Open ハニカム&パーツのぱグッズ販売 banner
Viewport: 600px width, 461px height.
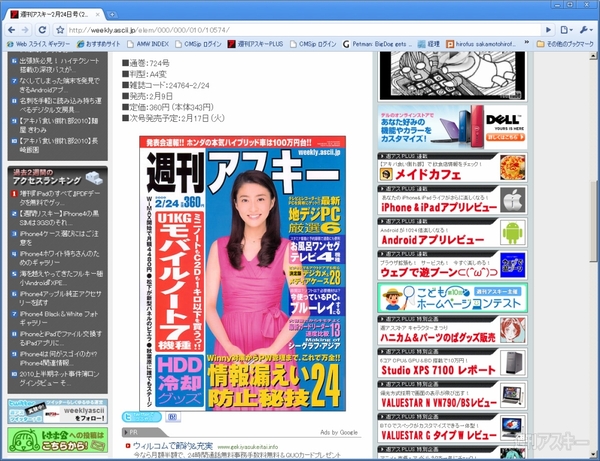click(452, 330)
